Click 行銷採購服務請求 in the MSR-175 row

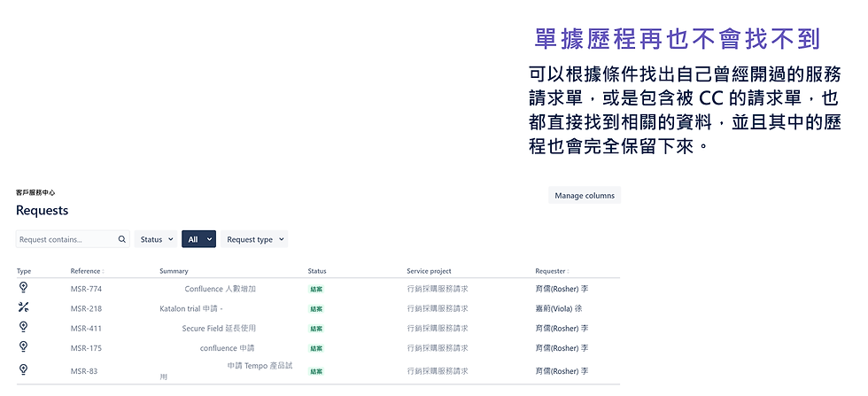click(438, 348)
